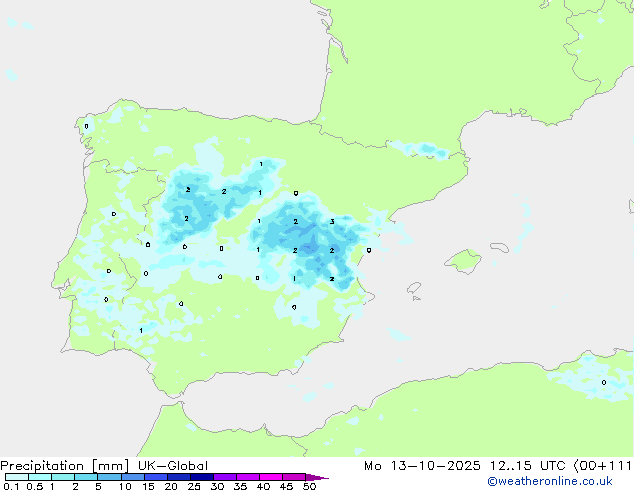Click the '0.1' legend scale label
634x490 pixels.
(11, 486)
